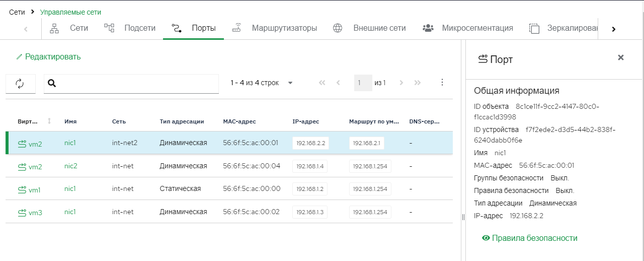Close the Порт details panel

coord(621,57)
